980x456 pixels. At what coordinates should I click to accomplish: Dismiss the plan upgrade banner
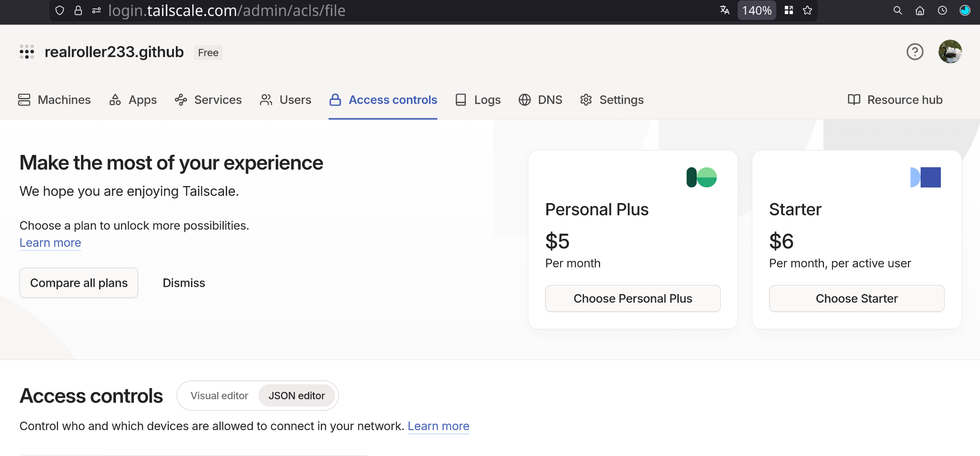pyautogui.click(x=184, y=283)
